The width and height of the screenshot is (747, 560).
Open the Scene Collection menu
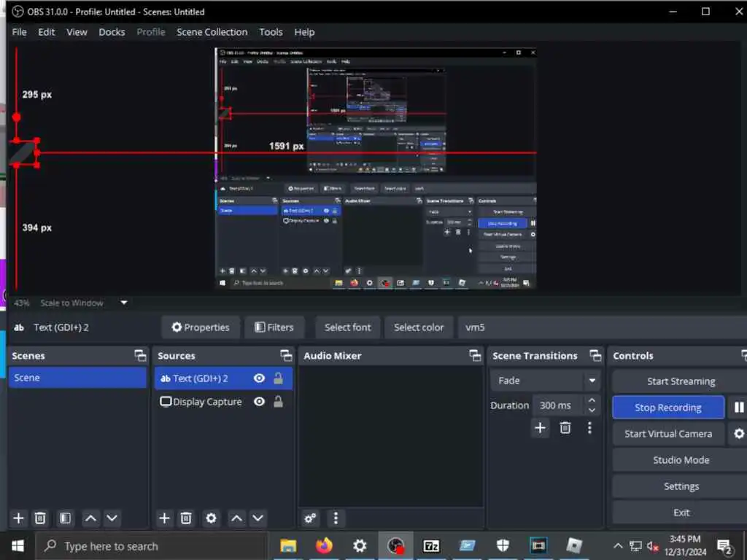(212, 32)
